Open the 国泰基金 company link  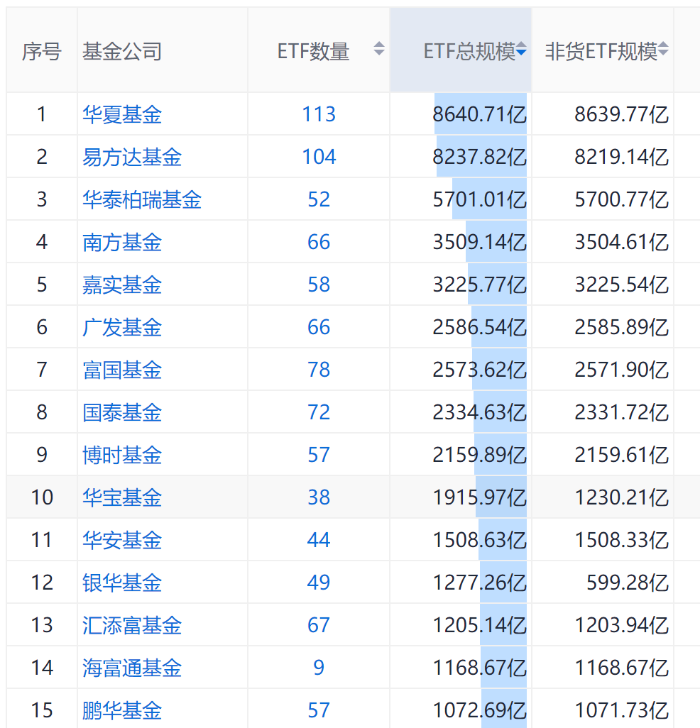(x=122, y=412)
